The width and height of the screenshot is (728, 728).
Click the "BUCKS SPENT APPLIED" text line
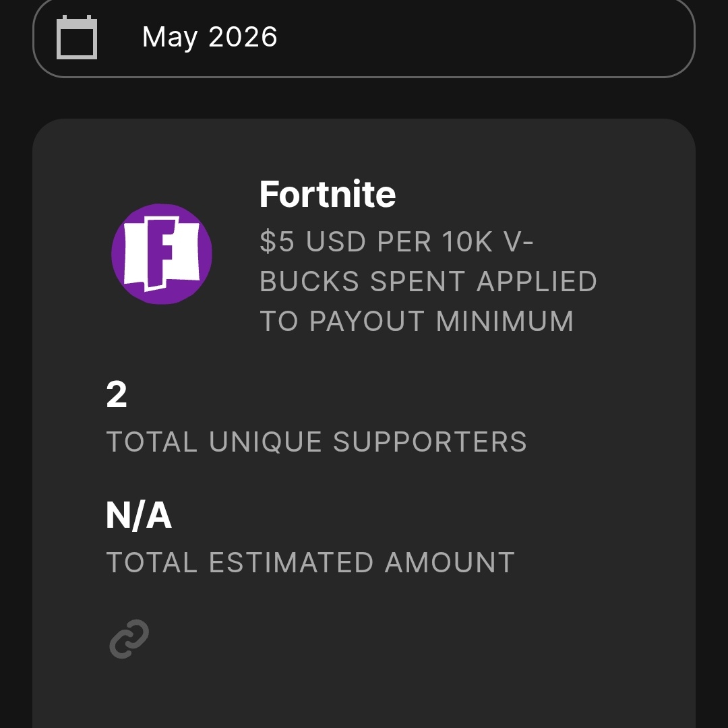428,281
